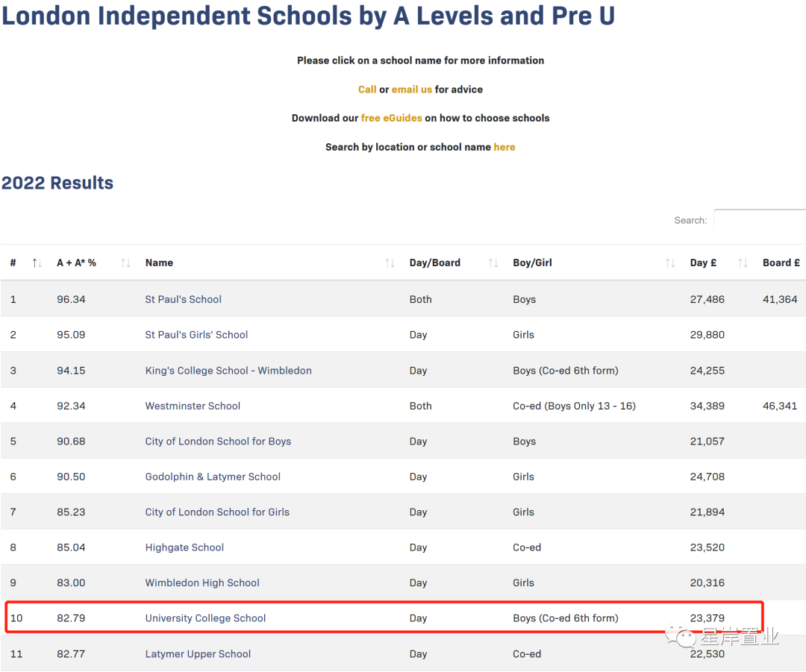Select the 96.34 percentage cell

(x=71, y=300)
